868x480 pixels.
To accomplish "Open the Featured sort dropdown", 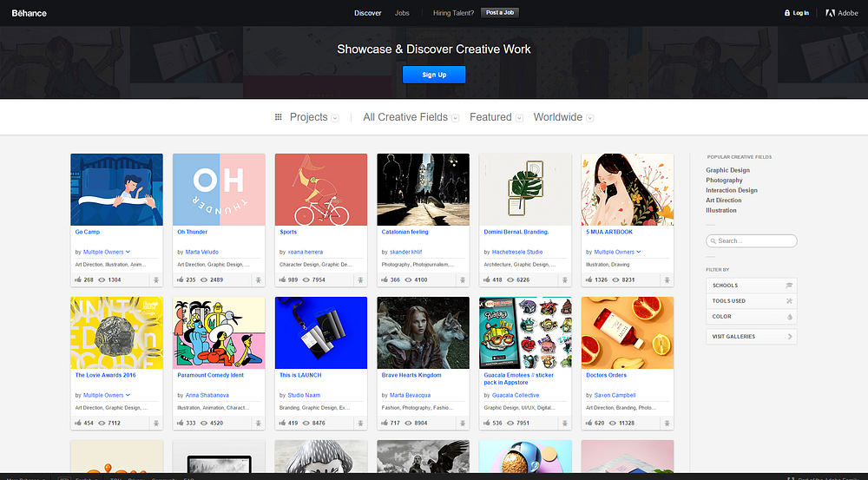I will (x=496, y=117).
